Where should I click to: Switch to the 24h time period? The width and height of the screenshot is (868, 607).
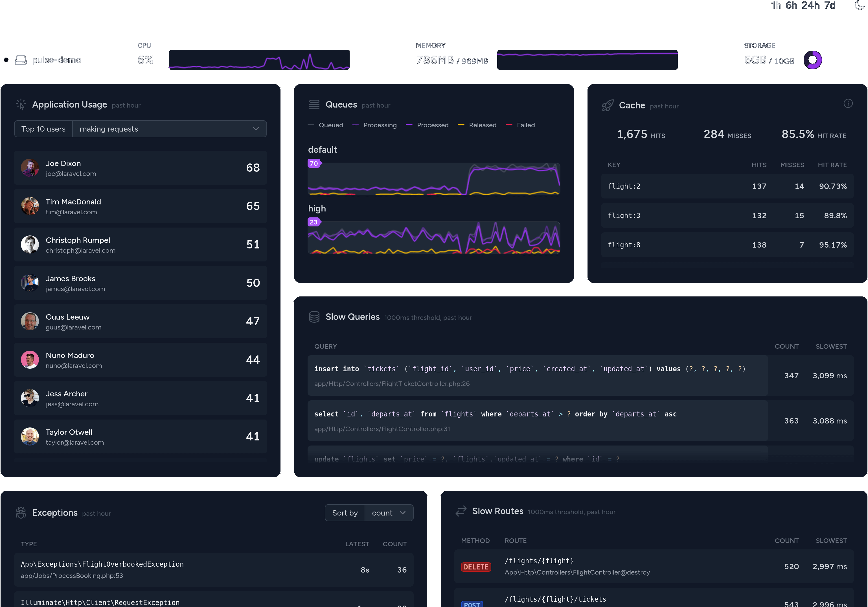810,6
